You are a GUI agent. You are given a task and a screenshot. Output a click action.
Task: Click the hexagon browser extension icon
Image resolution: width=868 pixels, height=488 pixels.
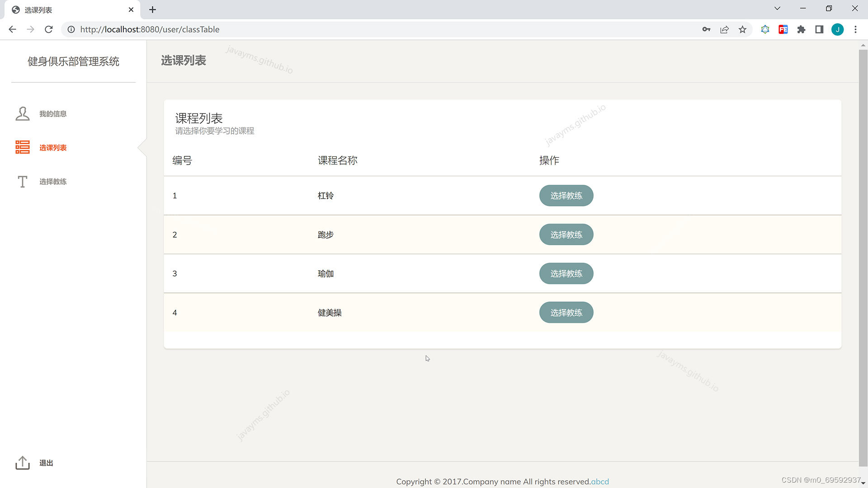tap(765, 29)
